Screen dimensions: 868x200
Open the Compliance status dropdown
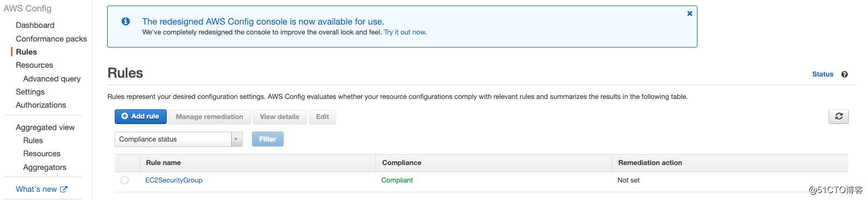tap(179, 139)
